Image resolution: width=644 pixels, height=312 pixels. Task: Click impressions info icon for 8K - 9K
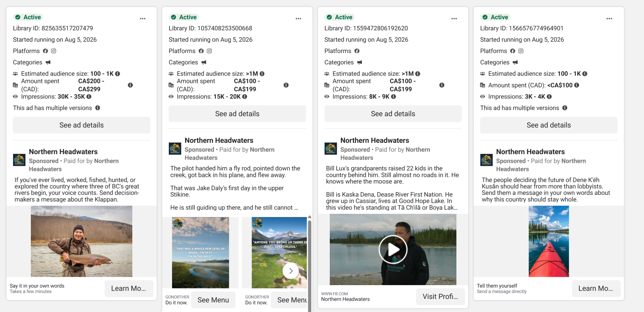(x=393, y=97)
